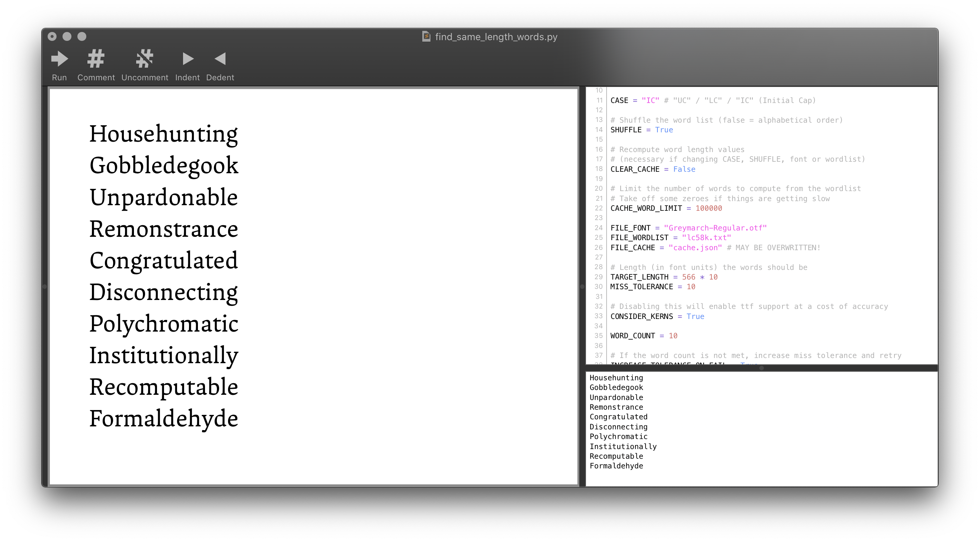Click the find_same_length_words.py window title
Image resolution: width=980 pixels, height=542 pixels.
coord(496,37)
